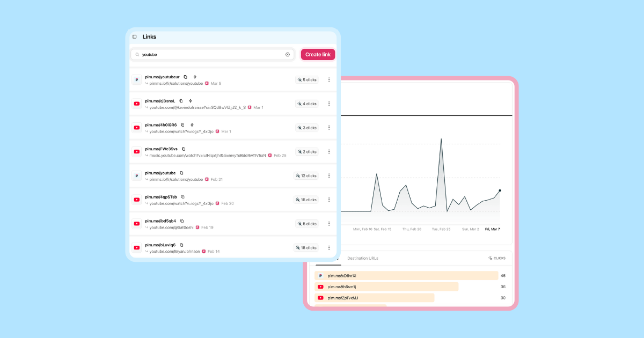This screenshot has height=338, width=644.
Task: Copy the pim.ms/bLuvIq6 short link
Action: (x=181, y=245)
